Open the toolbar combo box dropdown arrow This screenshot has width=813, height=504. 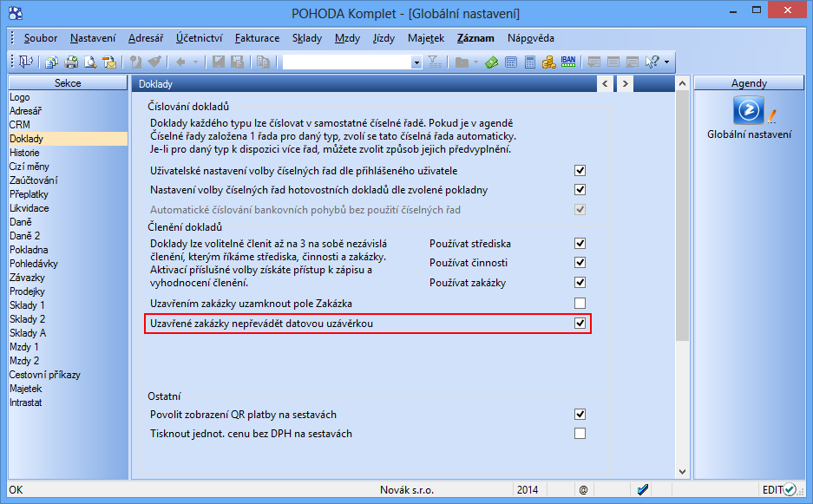pyautogui.click(x=416, y=62)
